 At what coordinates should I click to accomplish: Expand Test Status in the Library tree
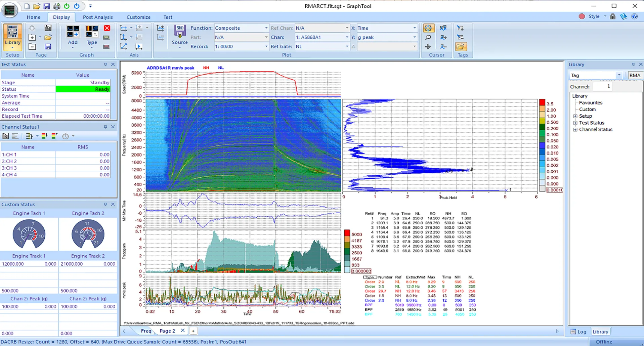click(575, 123)
